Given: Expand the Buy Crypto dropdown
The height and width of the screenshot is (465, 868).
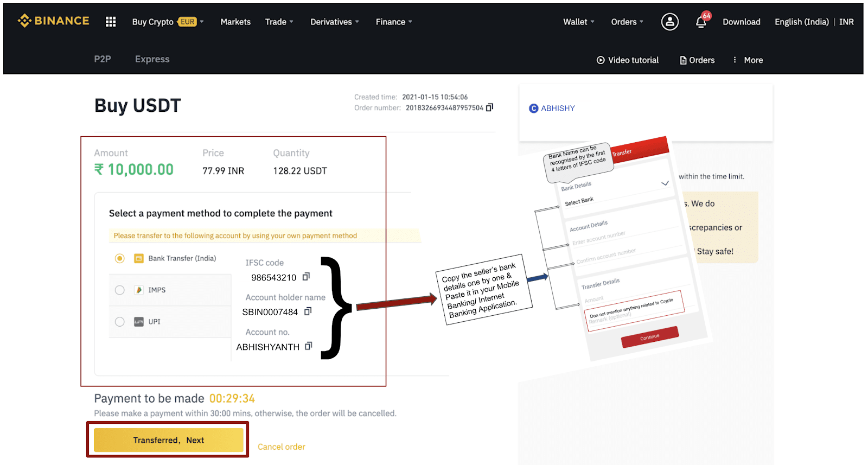Looking at the screenshot, I should [202, 22].
